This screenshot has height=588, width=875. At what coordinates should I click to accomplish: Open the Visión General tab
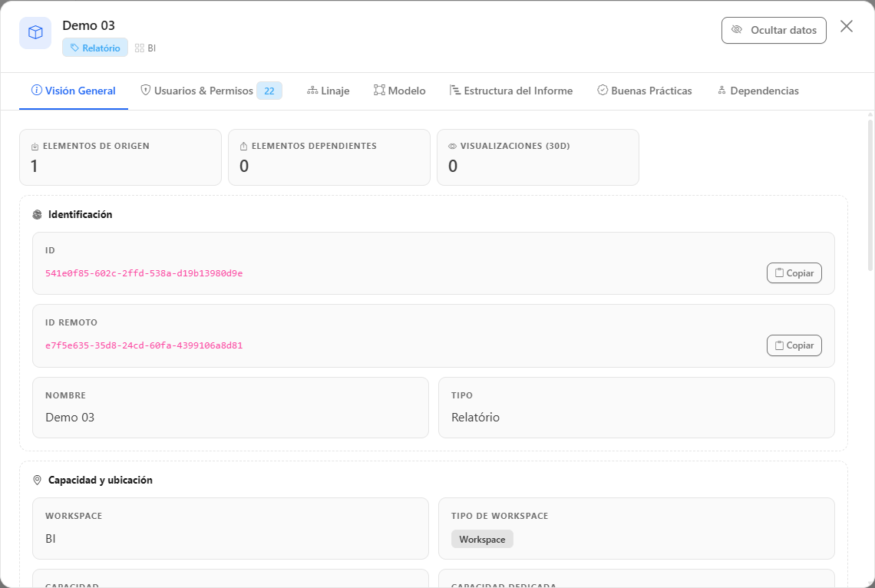click(x=74, y=91)
